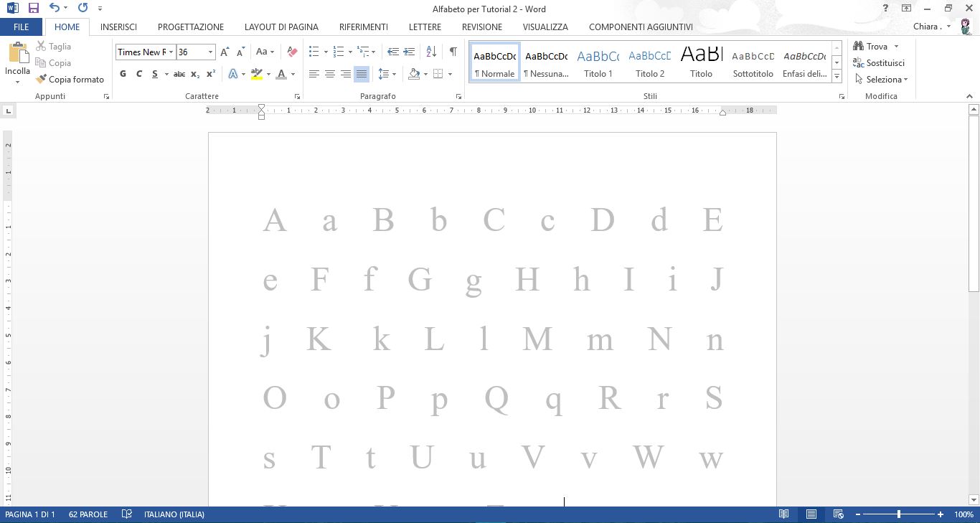The width and height of the screenshot is (980, 523).
Task: Click the Chiara account avatar picture
Action: [965, 26]
